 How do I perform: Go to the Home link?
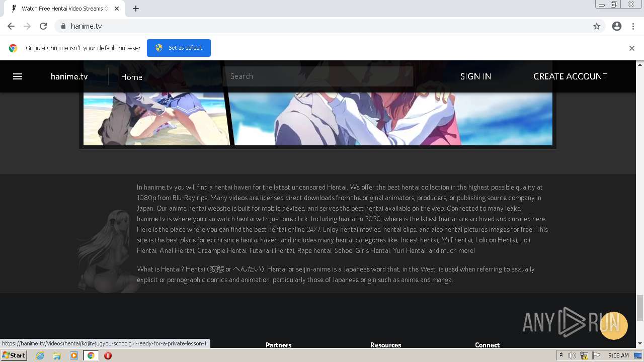[131, 77]
